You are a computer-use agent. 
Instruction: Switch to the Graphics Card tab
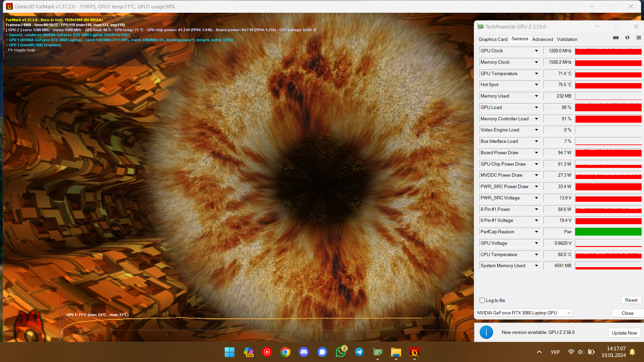[x=493, y=39]
